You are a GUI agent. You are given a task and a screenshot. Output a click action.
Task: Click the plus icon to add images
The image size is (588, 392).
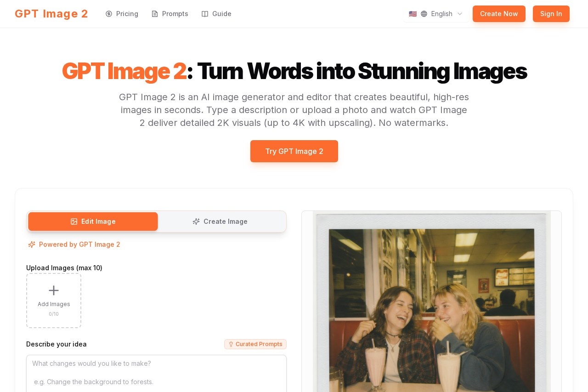pos(54,290)
